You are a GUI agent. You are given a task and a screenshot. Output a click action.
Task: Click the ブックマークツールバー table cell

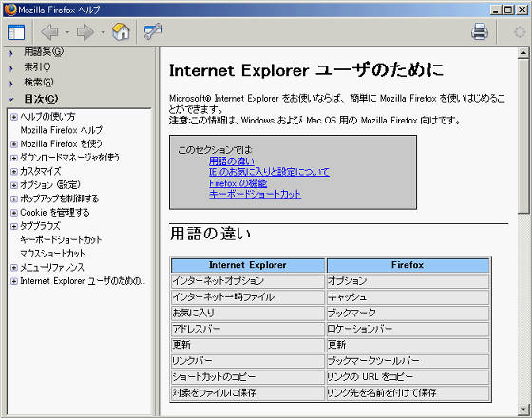[x=408, y=361]
